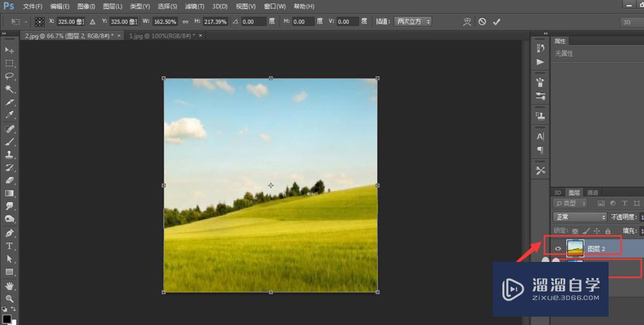Select the Move tool

point(9,50)
